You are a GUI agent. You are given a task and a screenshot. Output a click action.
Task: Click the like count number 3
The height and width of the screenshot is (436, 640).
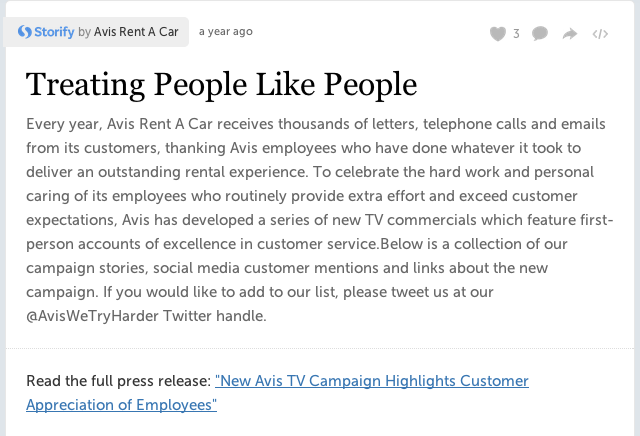(516, 33)
